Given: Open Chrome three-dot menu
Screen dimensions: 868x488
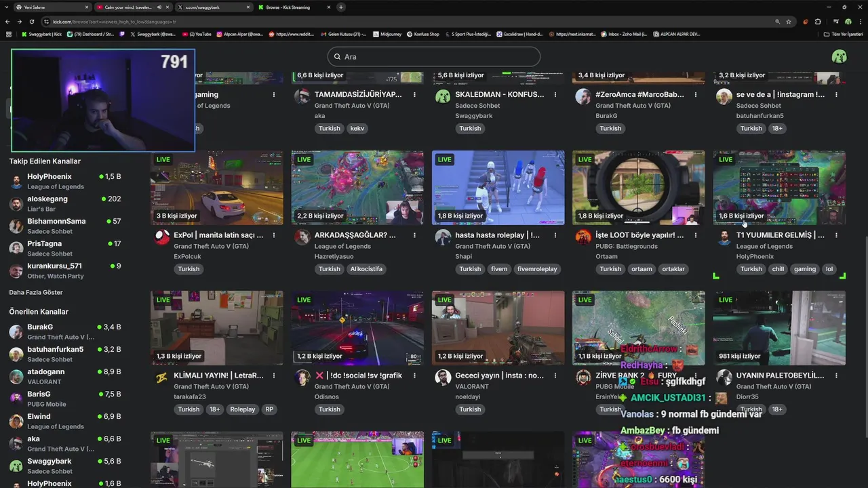Looking at the screenshot, I should [x=859, y=22].
